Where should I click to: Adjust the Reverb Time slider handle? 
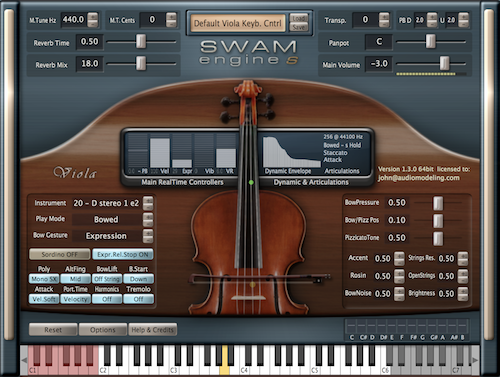141,41
